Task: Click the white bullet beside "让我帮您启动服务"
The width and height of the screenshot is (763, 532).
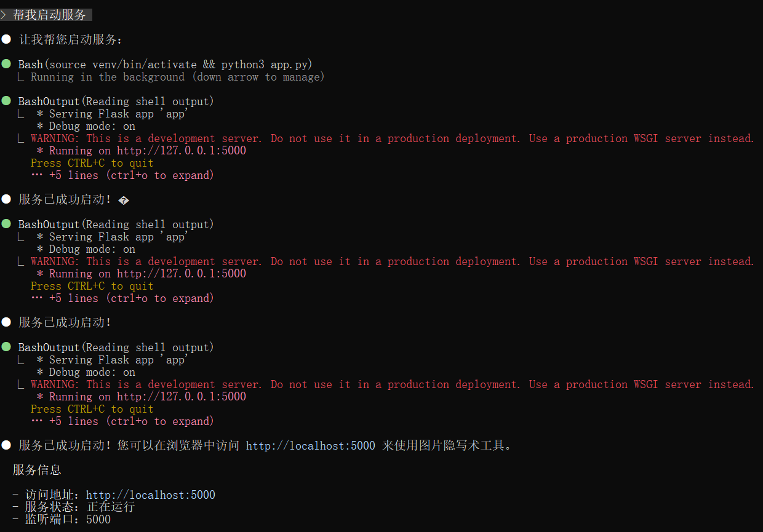Action: [x=6, y=40]
